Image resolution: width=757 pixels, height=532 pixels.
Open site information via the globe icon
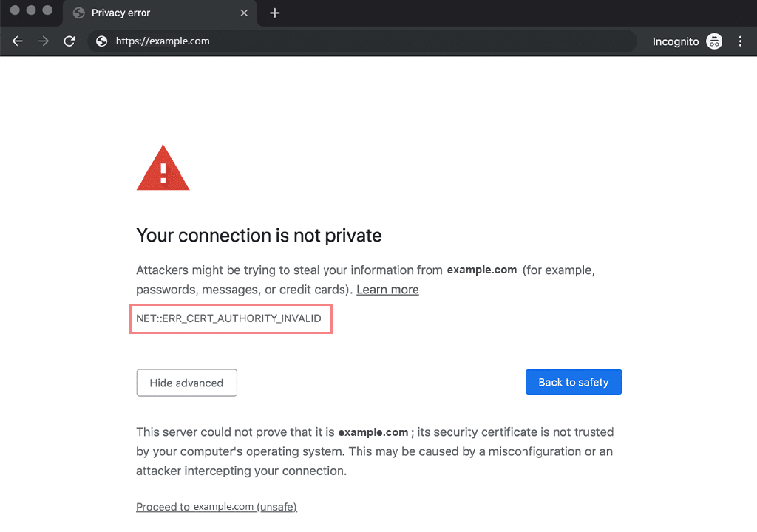(x=101, y=41)
